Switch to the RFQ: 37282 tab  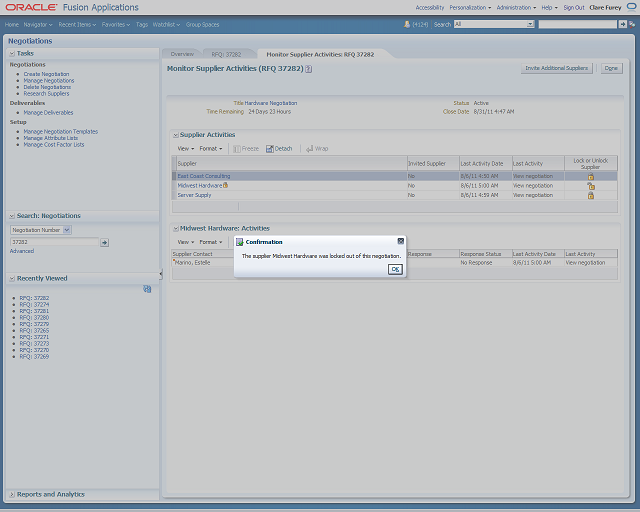click(226, 54)
